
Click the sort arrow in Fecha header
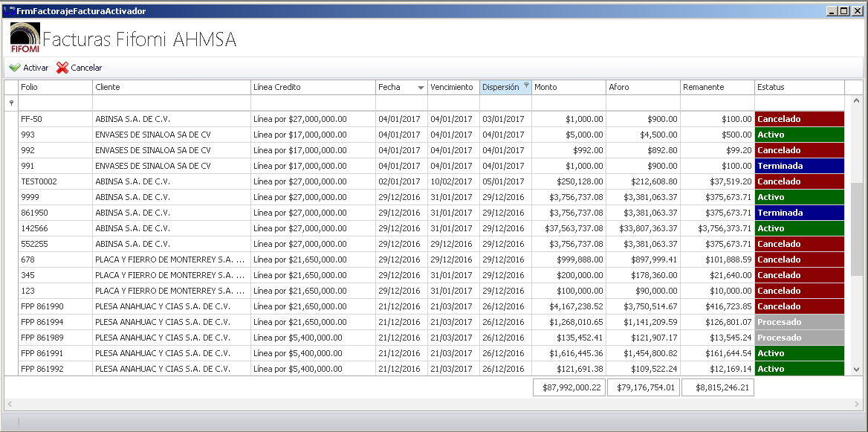click(x=421, y=88)
